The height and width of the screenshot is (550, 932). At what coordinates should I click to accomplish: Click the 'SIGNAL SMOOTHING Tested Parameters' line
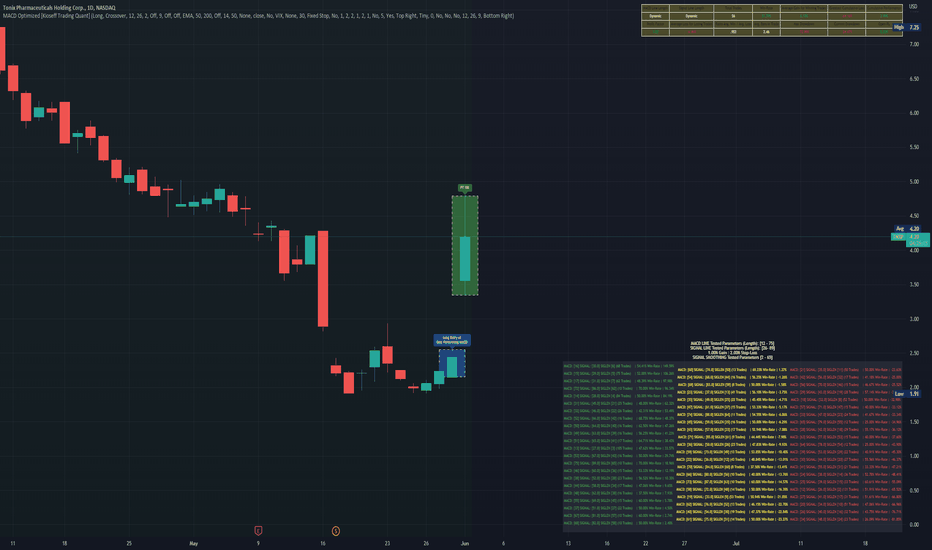(x=732, y=357)
